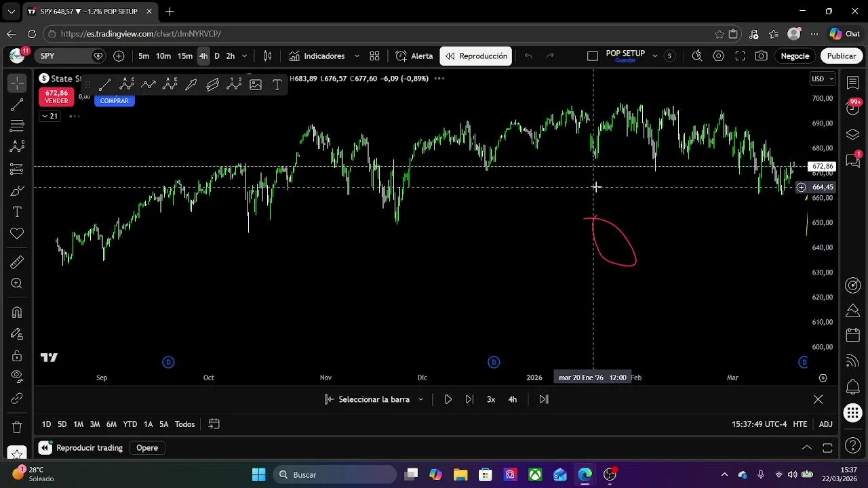The width and height of the screenshot is (868, 488).
Task: Open chart settings hexagon gear icon
Action: click(x=719, y=56)
